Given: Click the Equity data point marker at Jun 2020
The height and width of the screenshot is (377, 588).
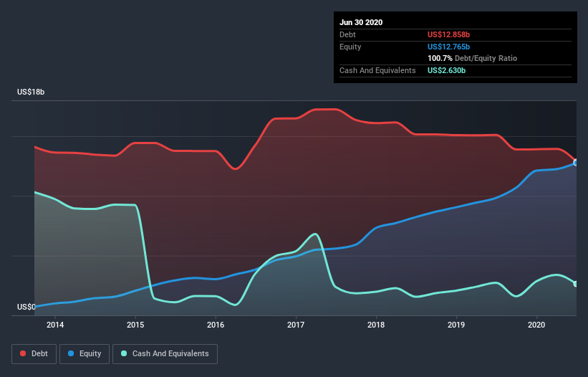Looking at the screenshot, I should [x=576, y=163].
